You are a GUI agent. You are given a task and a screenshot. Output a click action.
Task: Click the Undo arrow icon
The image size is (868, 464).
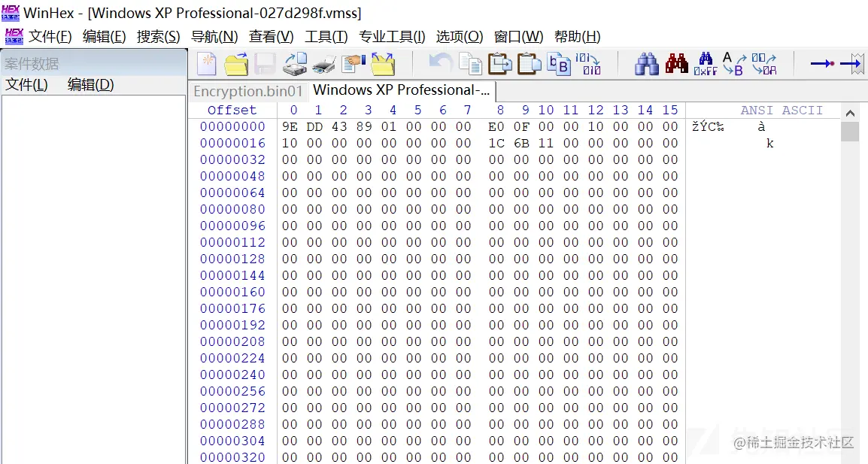coord(441,63)
